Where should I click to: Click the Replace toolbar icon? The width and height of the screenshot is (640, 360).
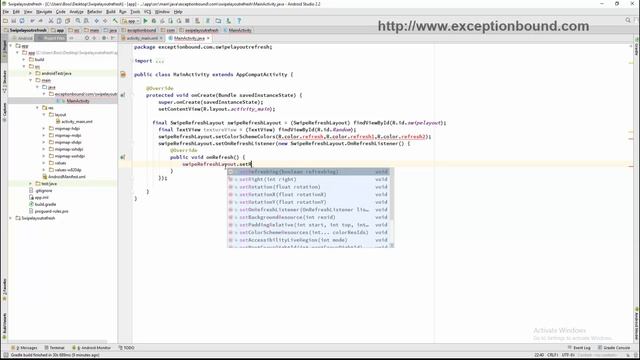click(86, 20)
